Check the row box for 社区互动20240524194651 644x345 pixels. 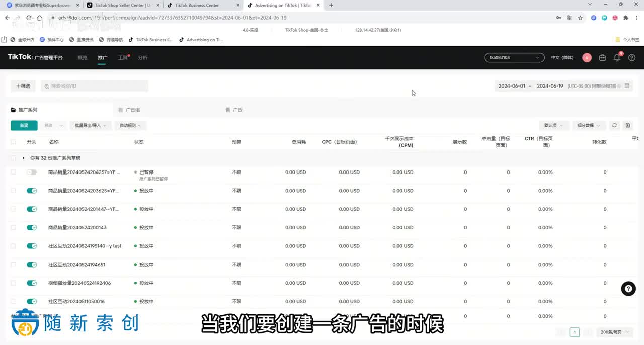pos(14,265)
